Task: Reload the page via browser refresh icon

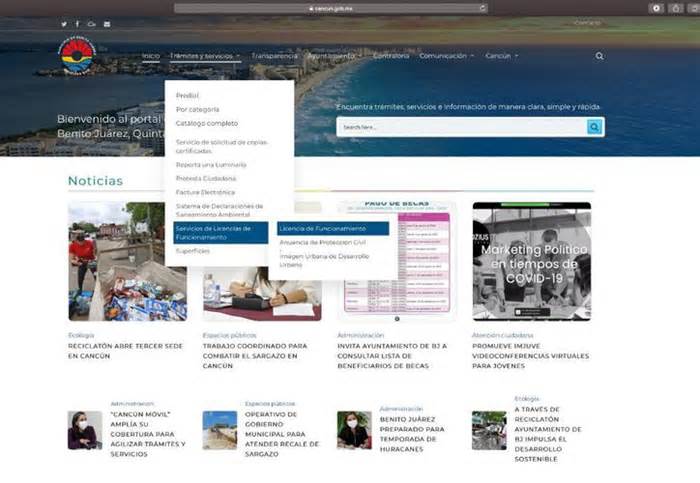Action: tap(482, 8)
